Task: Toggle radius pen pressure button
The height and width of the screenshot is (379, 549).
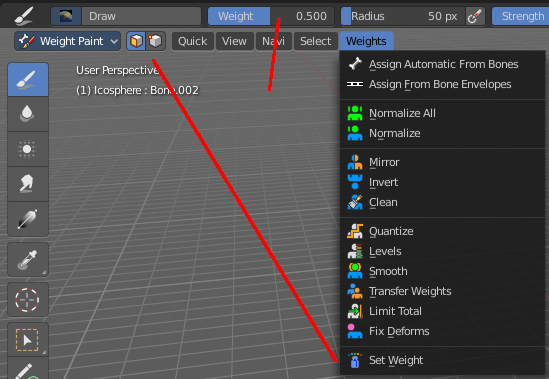Action: pyautogui.click(x=475, y=16)
